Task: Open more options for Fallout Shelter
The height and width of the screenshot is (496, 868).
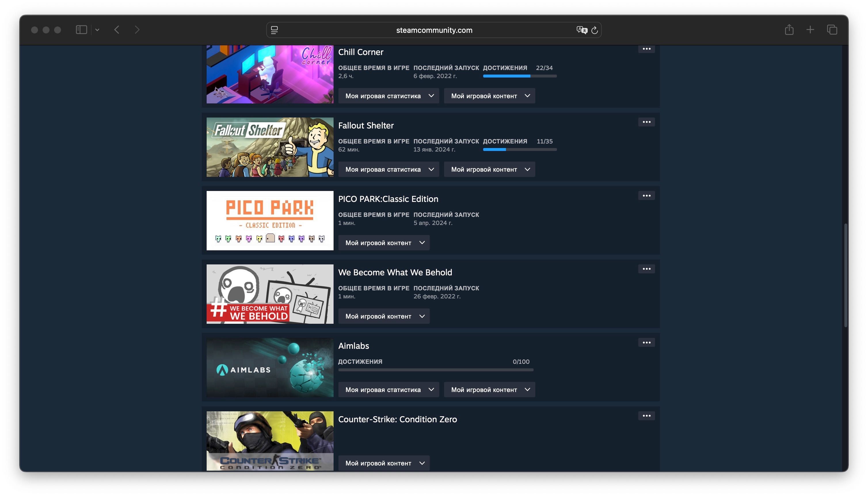Action: coord(646,122)
